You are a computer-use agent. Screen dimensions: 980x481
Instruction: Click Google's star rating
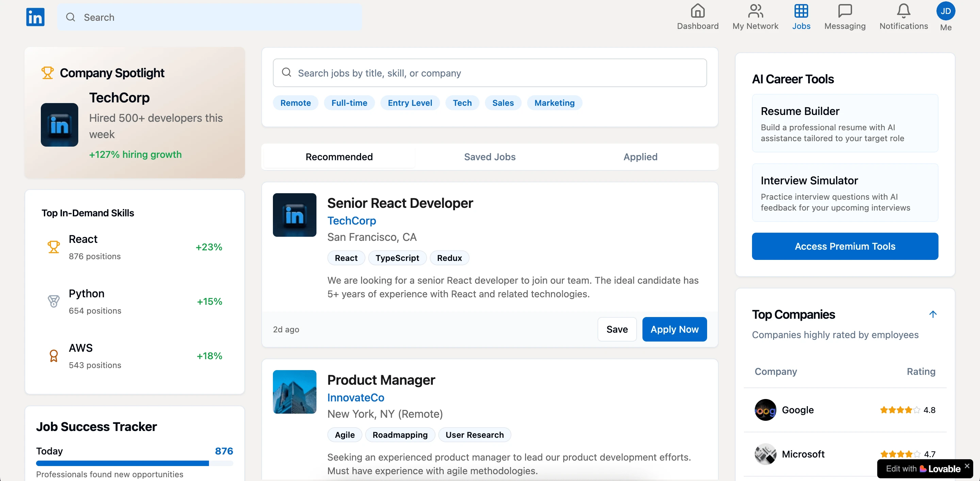coord(900,410)
